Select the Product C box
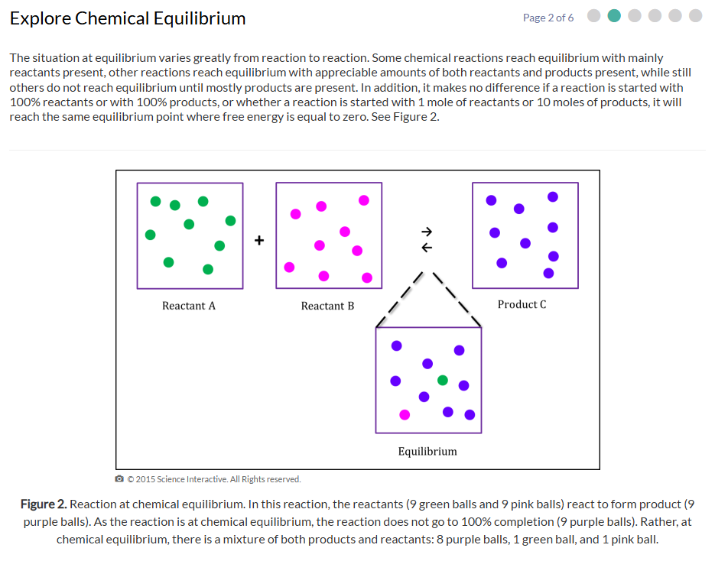 point(525,235)
